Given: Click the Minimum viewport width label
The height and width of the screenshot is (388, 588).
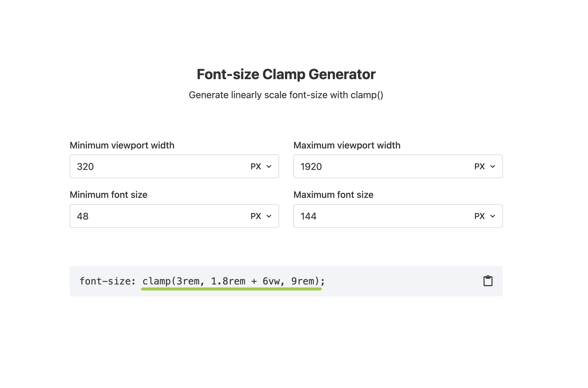Looking at the screenshot, I should [122, 145].
